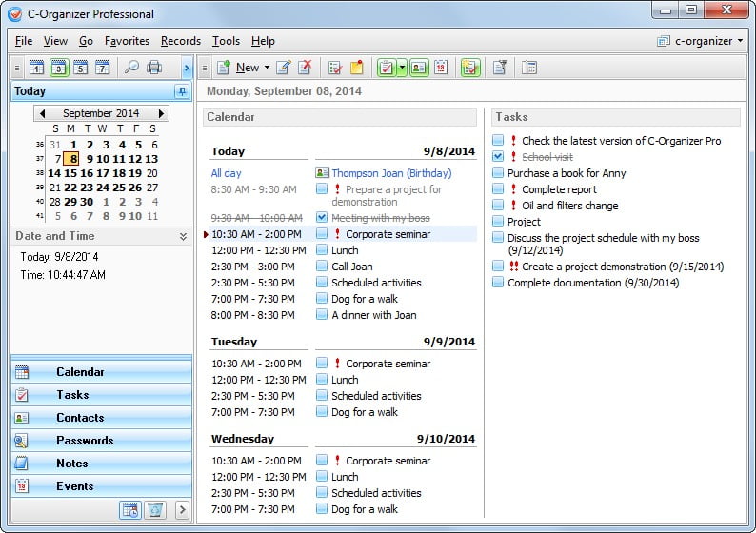Screen dimensions: 756x533
Task: Open the Contacts section in sidebar
Action: click(101, 417)
